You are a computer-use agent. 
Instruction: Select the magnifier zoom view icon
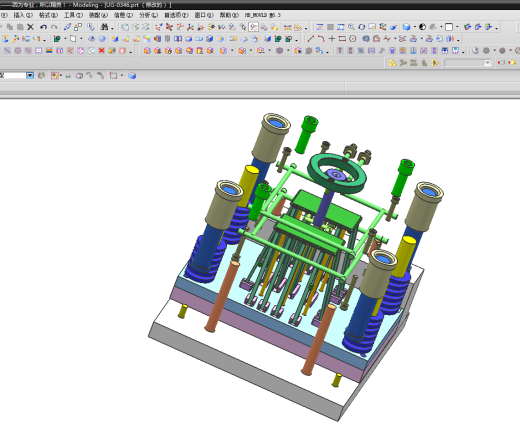(351, 27)
